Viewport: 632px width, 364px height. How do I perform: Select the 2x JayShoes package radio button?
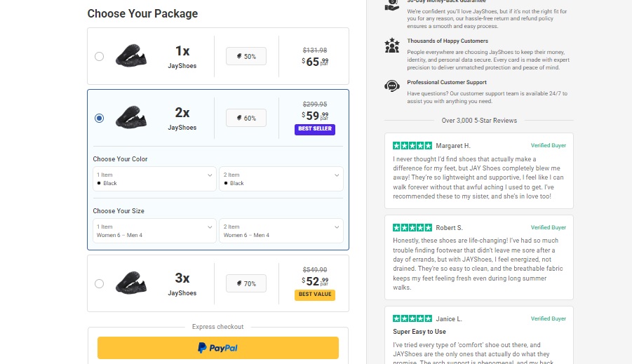[x=99, y=118]
